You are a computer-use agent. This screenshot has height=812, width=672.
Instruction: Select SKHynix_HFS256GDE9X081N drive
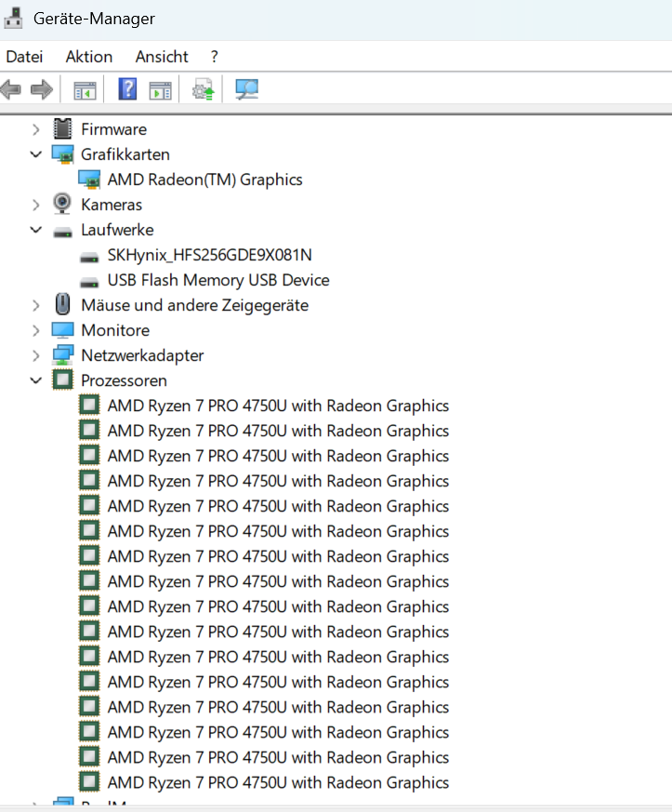tap(209, 255)
